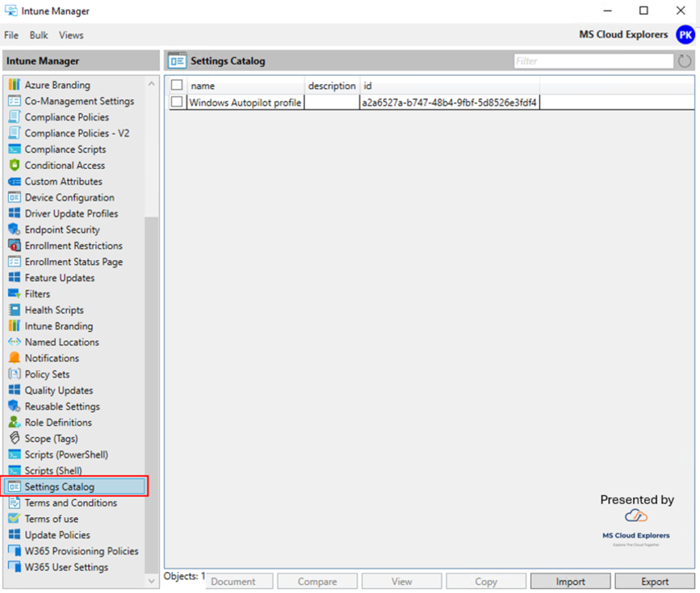Image resolution: width=700 pixels, height=593 pixels.
Task: Click the Health Scripts icon
Action: point(14,309)
